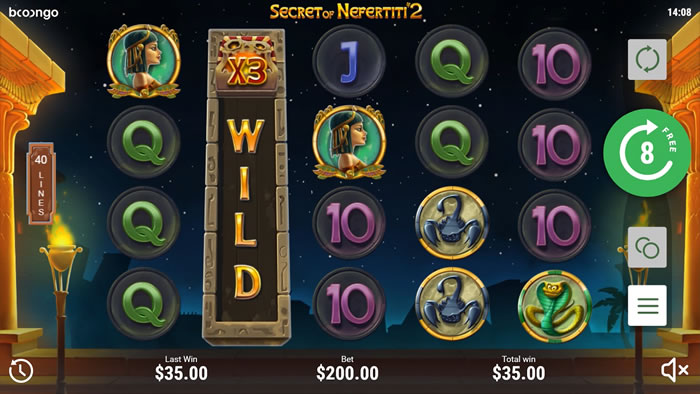Open the game history clock icon

click(21, 370)
